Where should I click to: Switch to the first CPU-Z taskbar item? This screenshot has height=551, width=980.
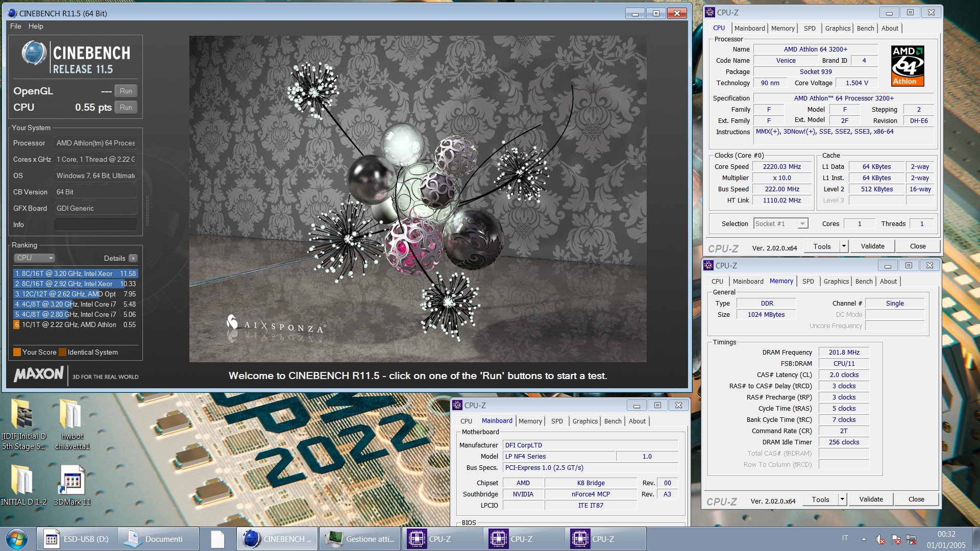(443, 539)
